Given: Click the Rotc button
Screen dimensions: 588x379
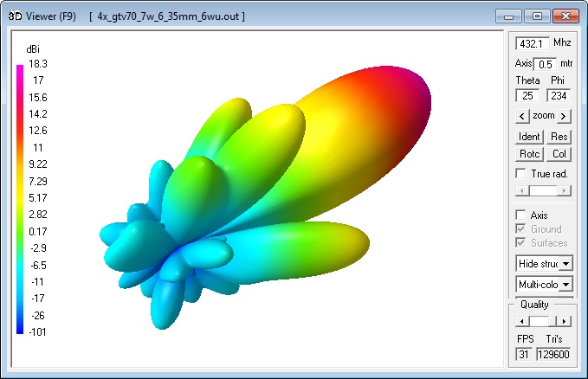Looking at the screenshot, I should click(529, 154).
